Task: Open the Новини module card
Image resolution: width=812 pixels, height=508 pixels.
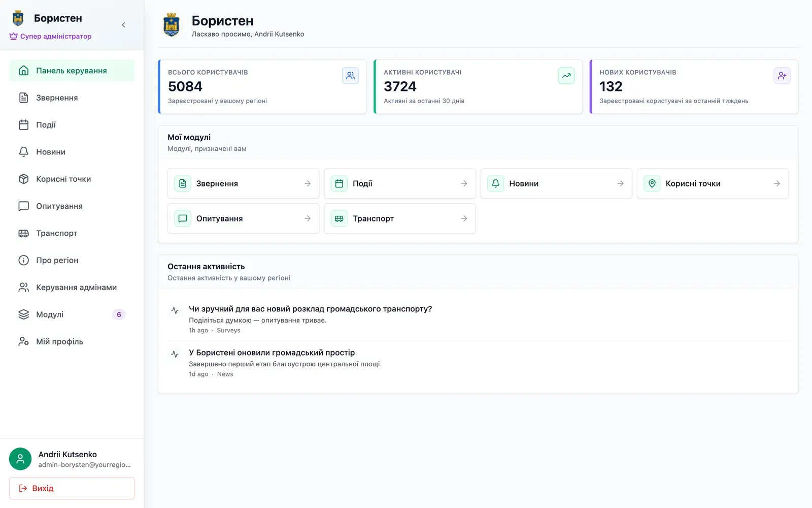Action: coord(556,183)
